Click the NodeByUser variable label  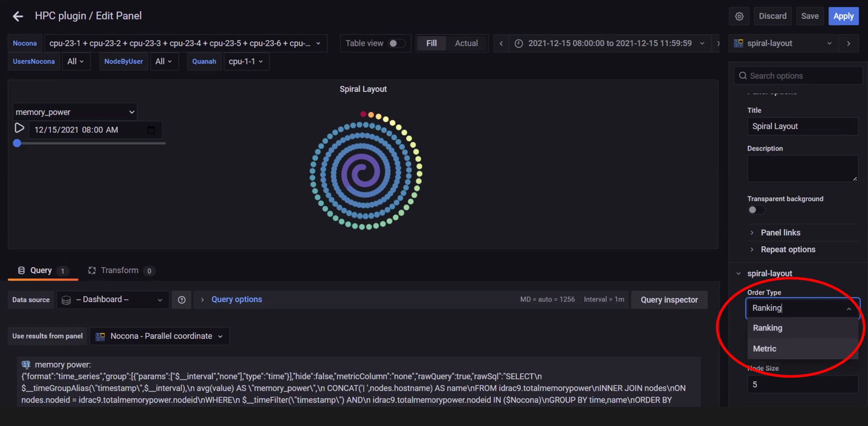[123, 61]
